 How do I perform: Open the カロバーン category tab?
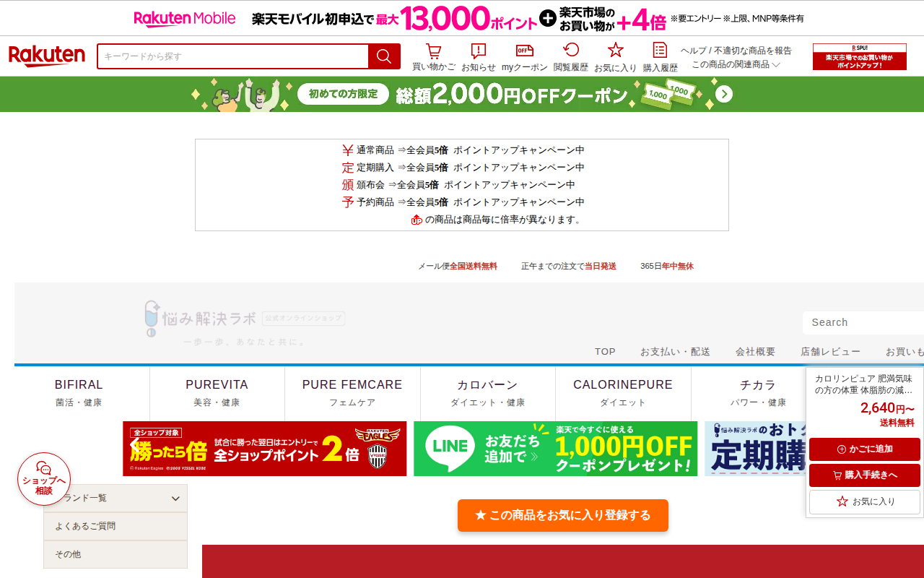pyautogui.click(x=487, y=393)
